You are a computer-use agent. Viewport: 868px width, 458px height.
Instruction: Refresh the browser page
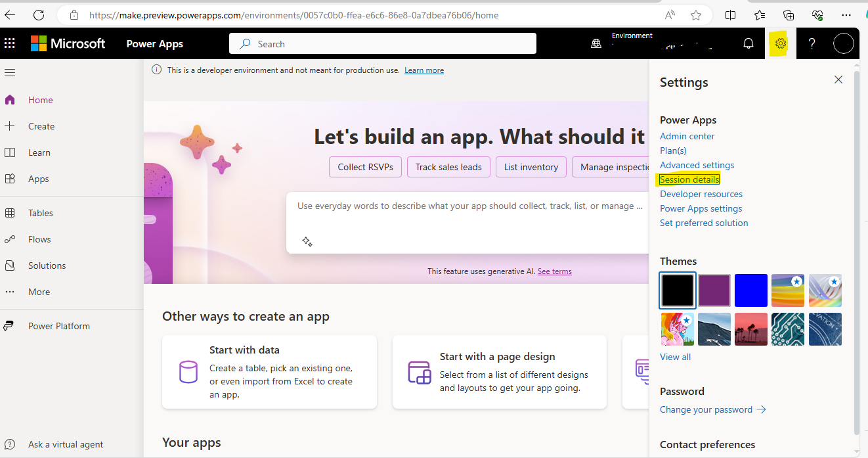coord(39,14)
